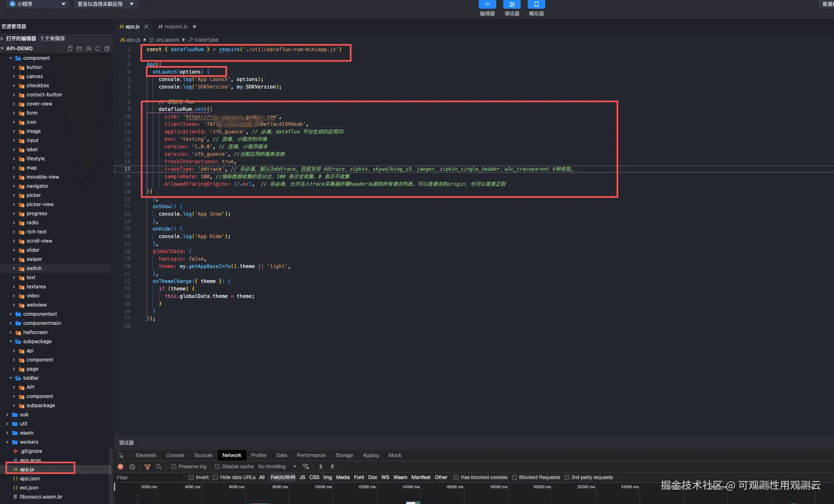
Task: Collapse all folders icon in explorer
Action: (107, 49)
